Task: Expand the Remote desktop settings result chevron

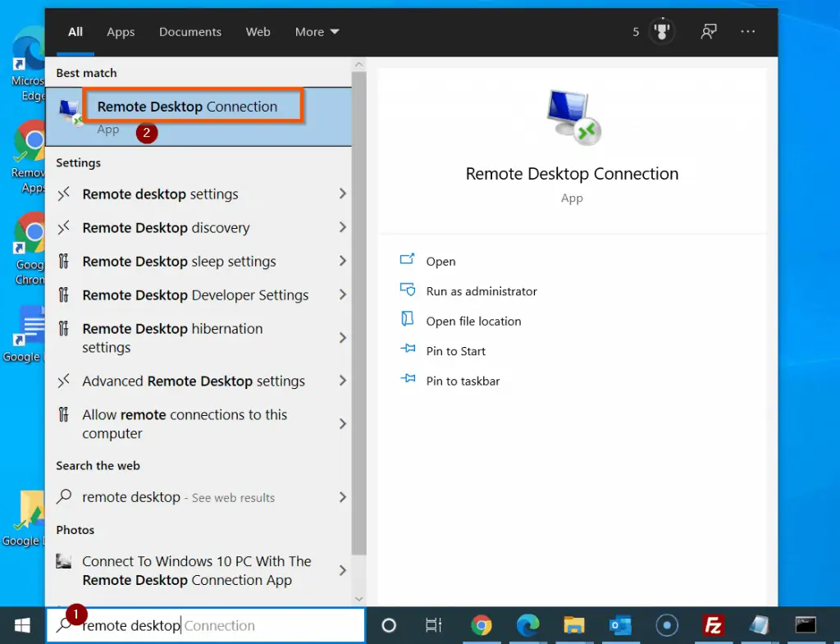Action: pyautogui.click(x=344, y=194)
